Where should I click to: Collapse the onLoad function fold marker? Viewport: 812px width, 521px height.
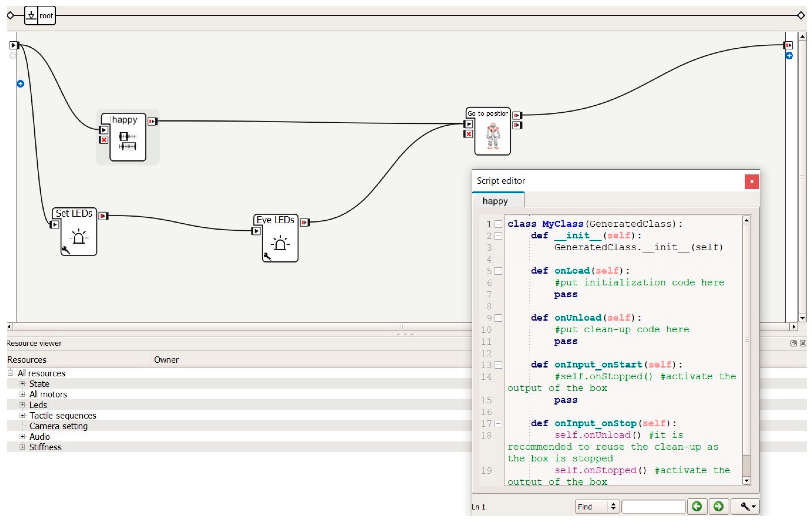(x=499, y=271)
